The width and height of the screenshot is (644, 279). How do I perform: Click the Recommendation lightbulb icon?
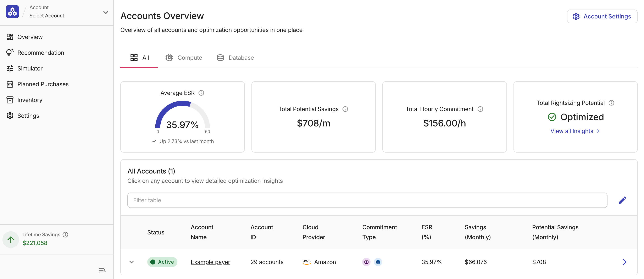tap(10, 52)
